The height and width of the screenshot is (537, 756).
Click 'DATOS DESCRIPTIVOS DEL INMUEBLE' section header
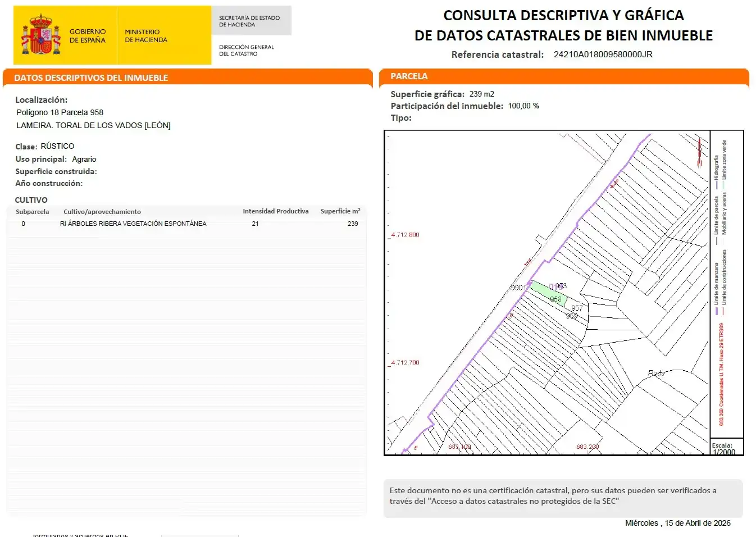(91, 78)
